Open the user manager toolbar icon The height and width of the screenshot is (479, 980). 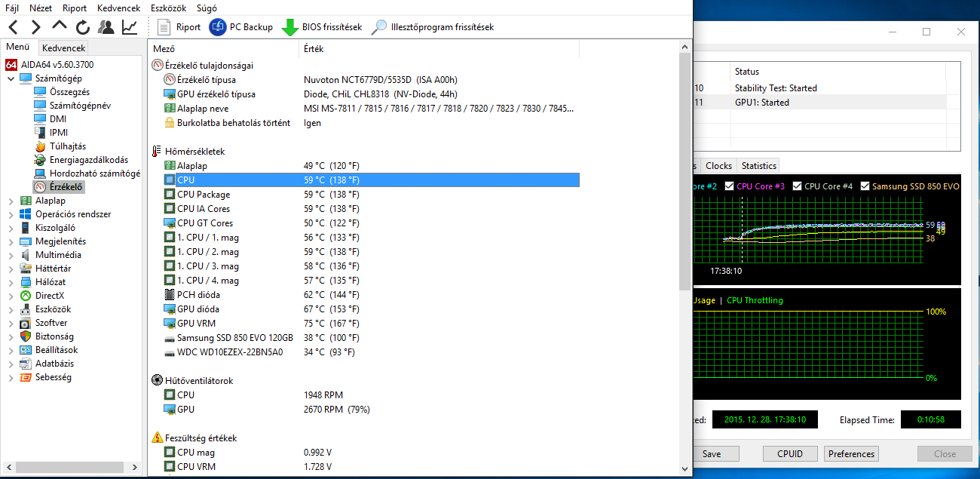(x=106, y=27)
